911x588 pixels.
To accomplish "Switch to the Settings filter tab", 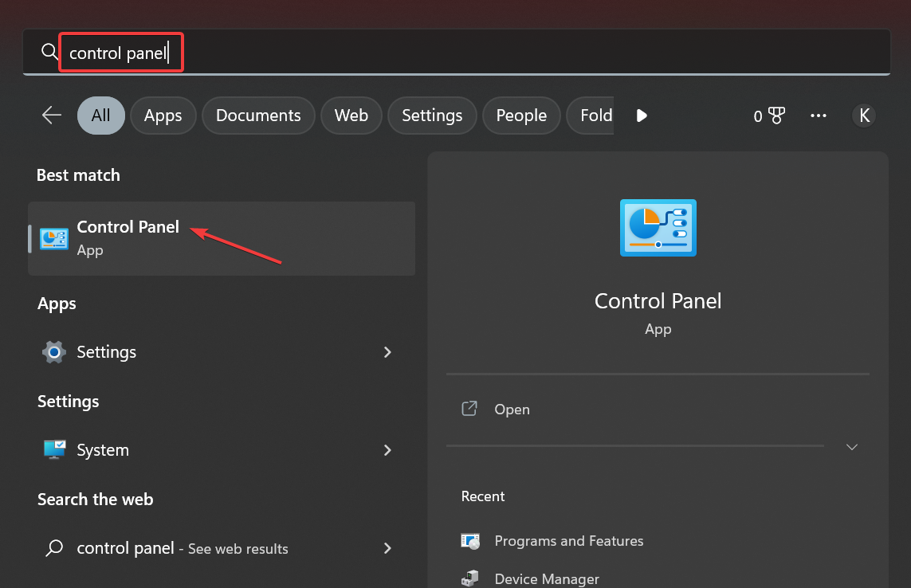I will click(432, 115).
